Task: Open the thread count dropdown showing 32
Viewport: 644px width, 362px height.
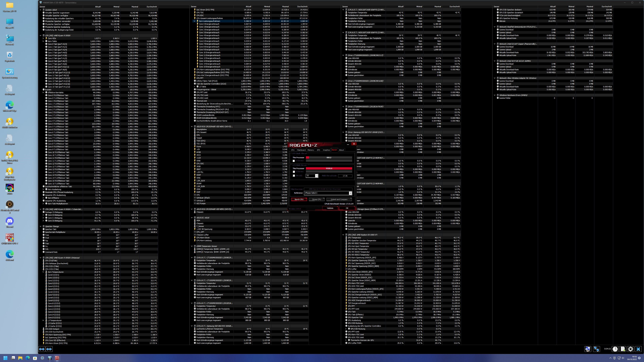Action: [x=316, y=176]
